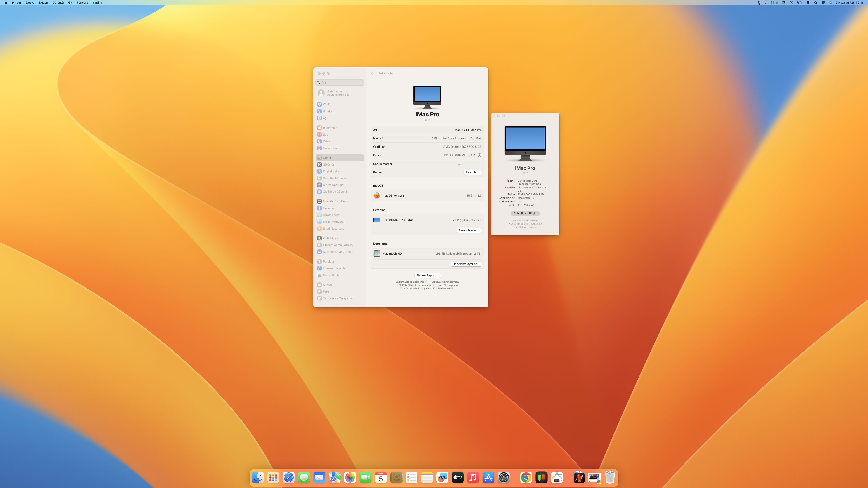The height and width of the screenshot is (488, 868).
Task: Go back with the Hakkında chevron
Action: pyautogui.click(x=372, y=73)
